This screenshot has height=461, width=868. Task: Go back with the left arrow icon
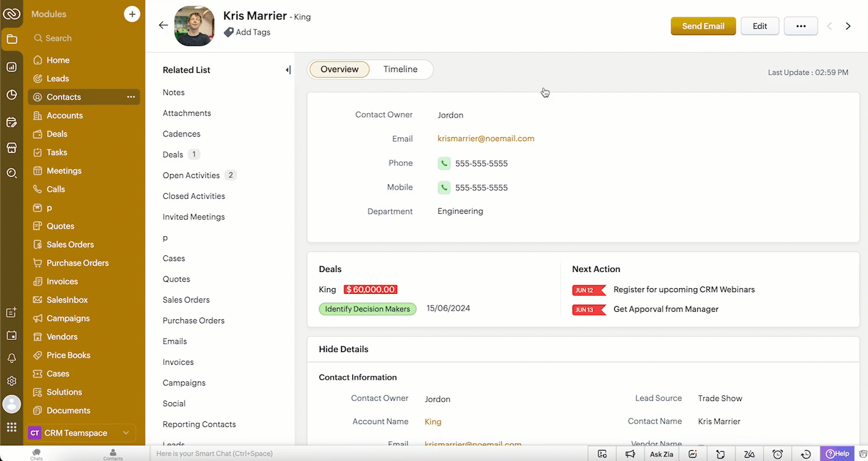coord(163,25)
